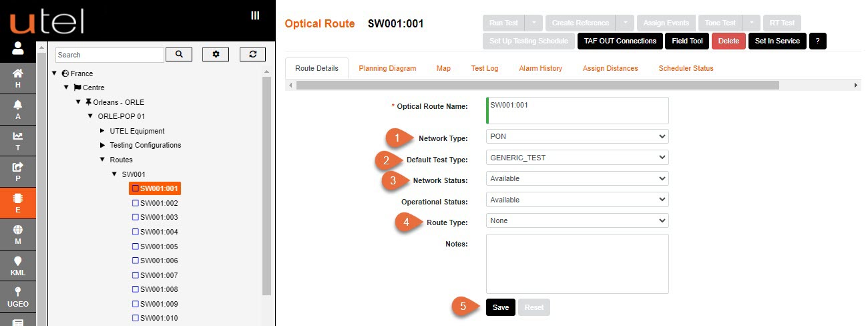The height and width of the screenshot is (326, 868).
Task: Open the chart (T) sidebar icon
Action: tap(18, 141)
